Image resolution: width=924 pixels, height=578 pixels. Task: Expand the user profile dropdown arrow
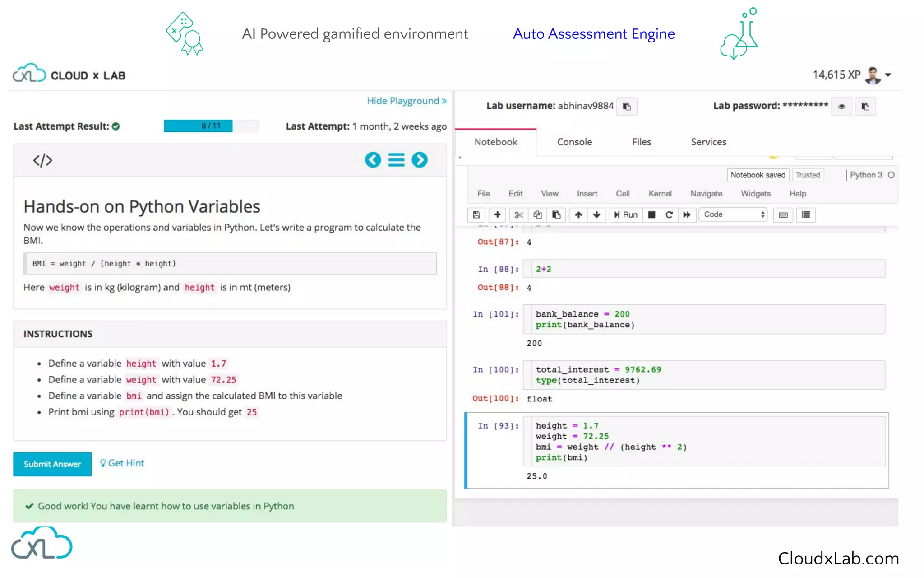[x=888, y=75]
